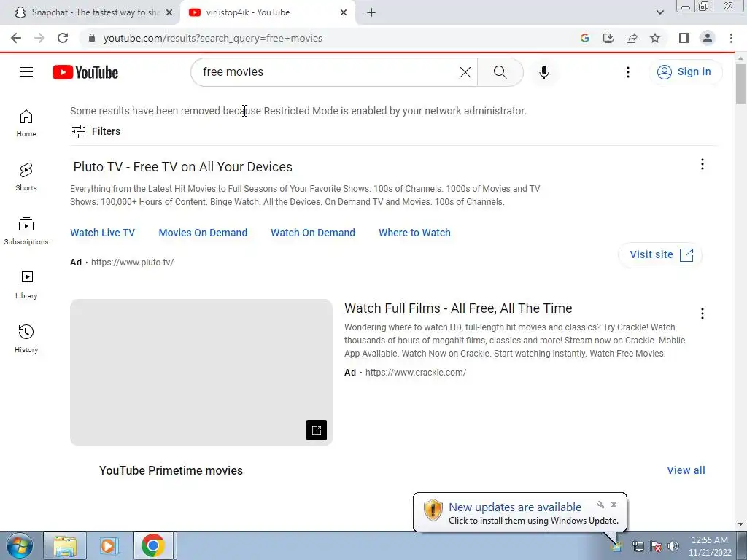Click View all for Primetime movies
747x560 pixels.
[x=686, y=470]
